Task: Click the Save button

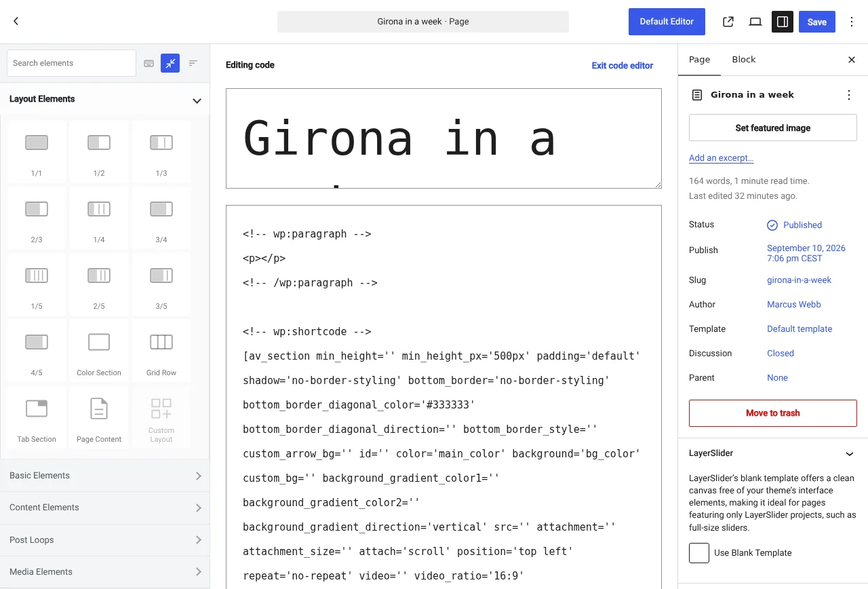Action: 817,22
